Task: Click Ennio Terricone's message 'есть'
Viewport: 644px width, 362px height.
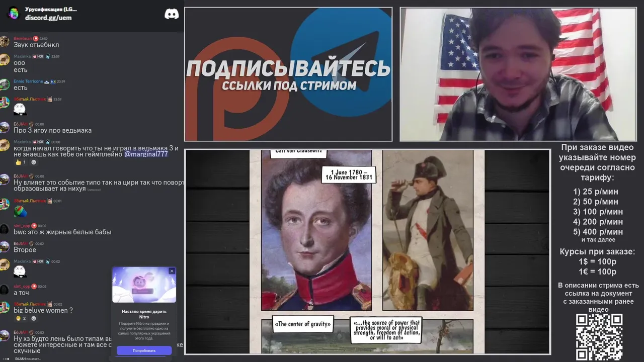Action: 21,87
